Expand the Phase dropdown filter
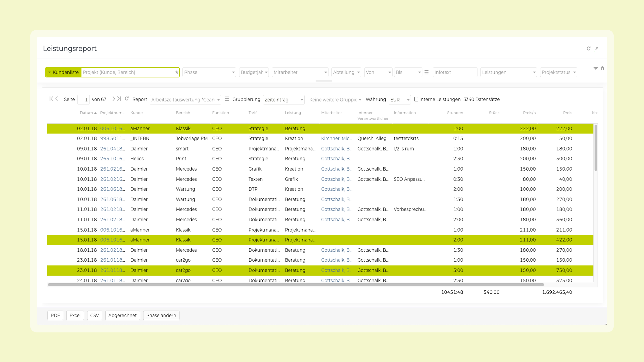This screenshot has height=362, width=644. tap(209, 72)
